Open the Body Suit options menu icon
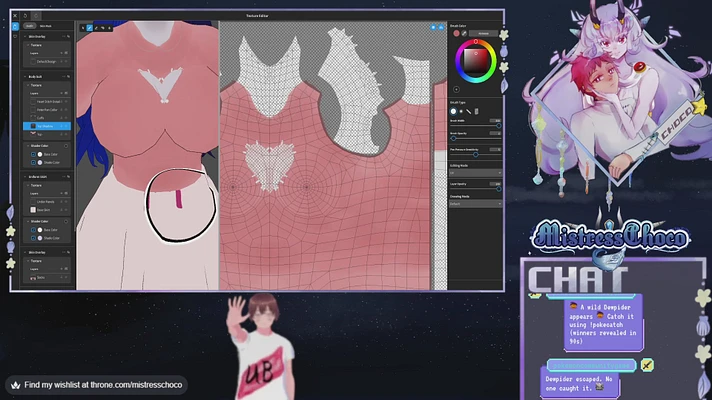The width and height of the screenshot is (712, 400). [63, 77]
